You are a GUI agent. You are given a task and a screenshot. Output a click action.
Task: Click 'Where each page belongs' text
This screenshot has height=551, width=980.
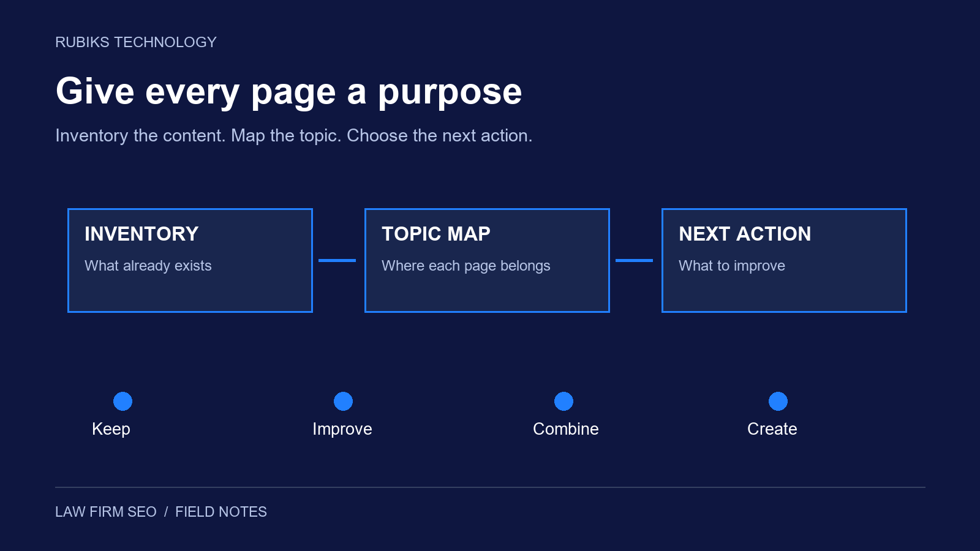coord(466,266)
